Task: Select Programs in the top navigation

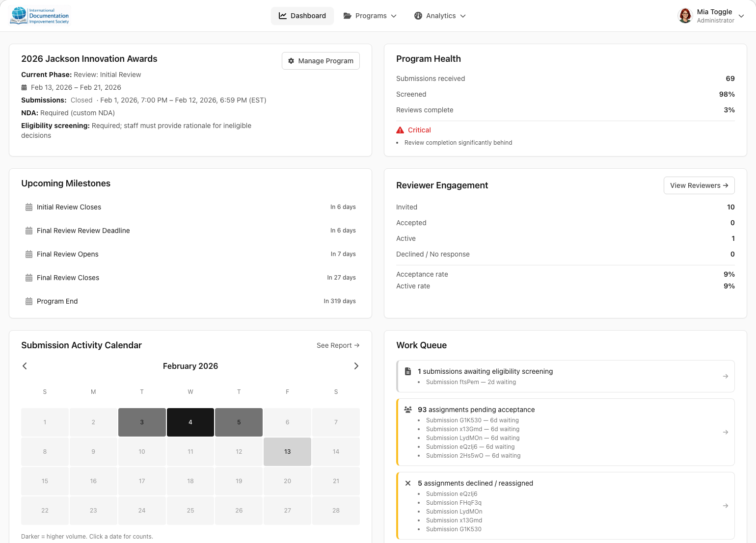Action: tap(371, 16)
